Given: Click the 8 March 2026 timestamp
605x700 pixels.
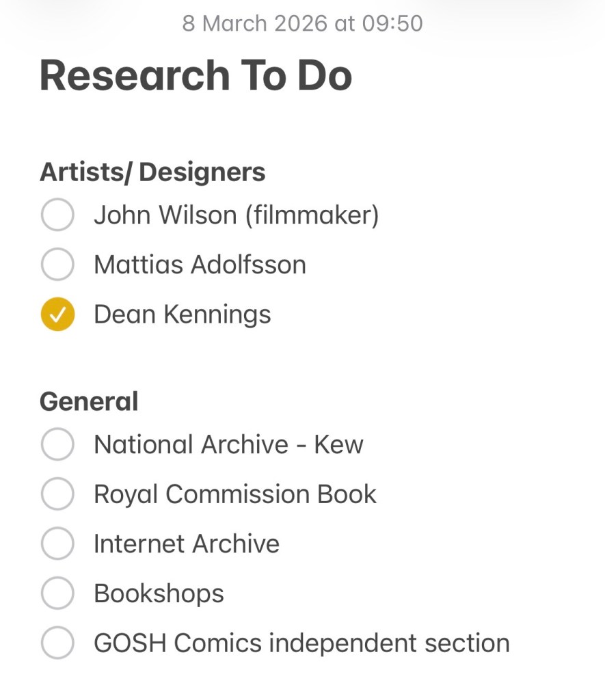Looking at the screenshot, I should (302, 23).
